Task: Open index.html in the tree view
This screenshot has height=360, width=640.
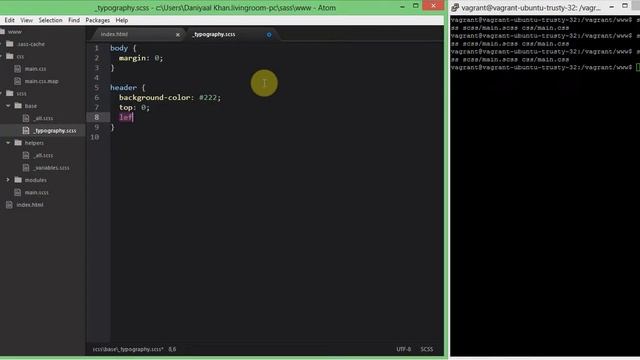Action: pyautogui.click(x=30, y=204)
